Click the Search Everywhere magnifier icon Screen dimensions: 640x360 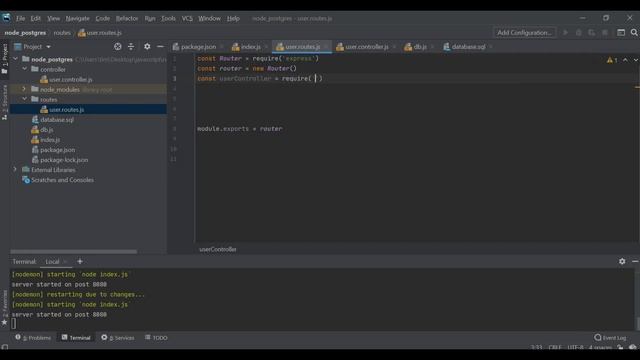634,33
